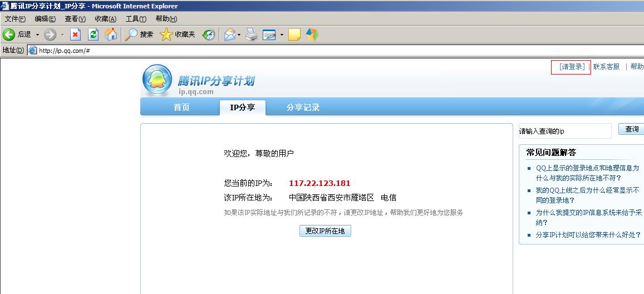Screen dimensions: 644x294
Task: Go to the Home page icon
Action: coord(110,35)
